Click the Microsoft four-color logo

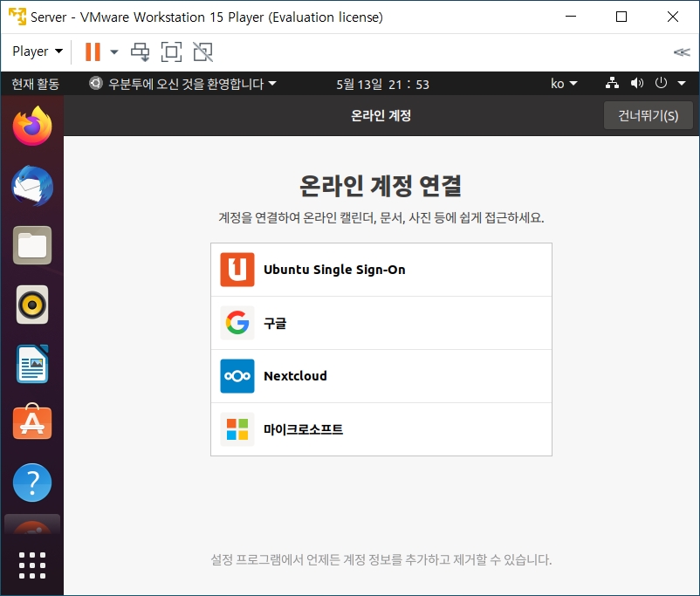coord(237,429)
